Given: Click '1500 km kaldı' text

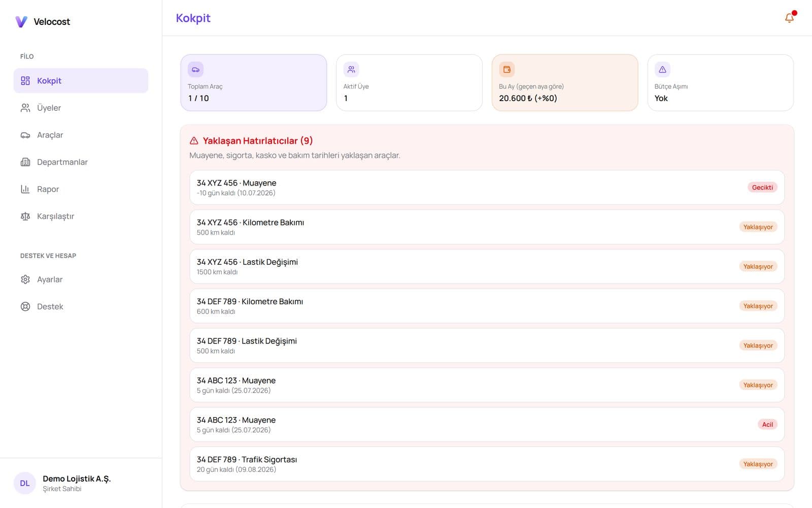Looking at the screenshot, I should (x=217, y=272).
